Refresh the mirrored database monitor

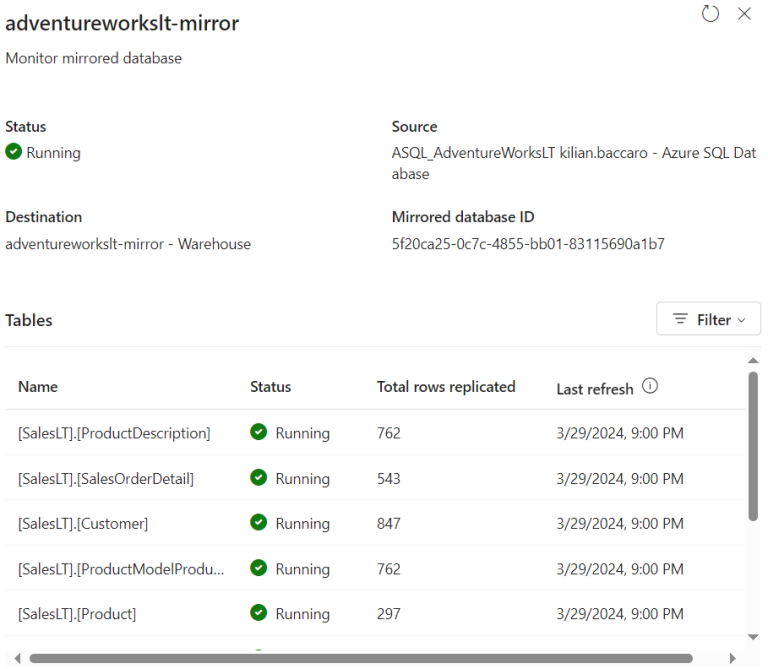[x=710, y=14]
